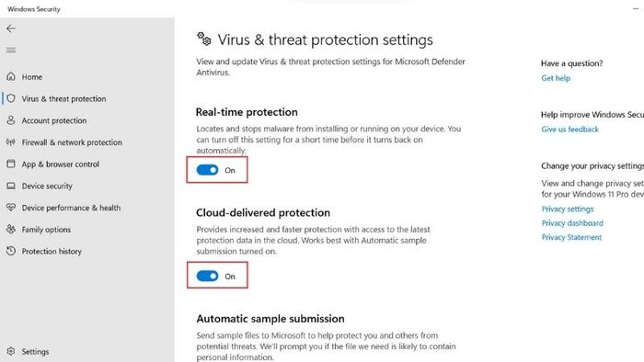
Task: Open the Privacy settings link
Action: 568,209
